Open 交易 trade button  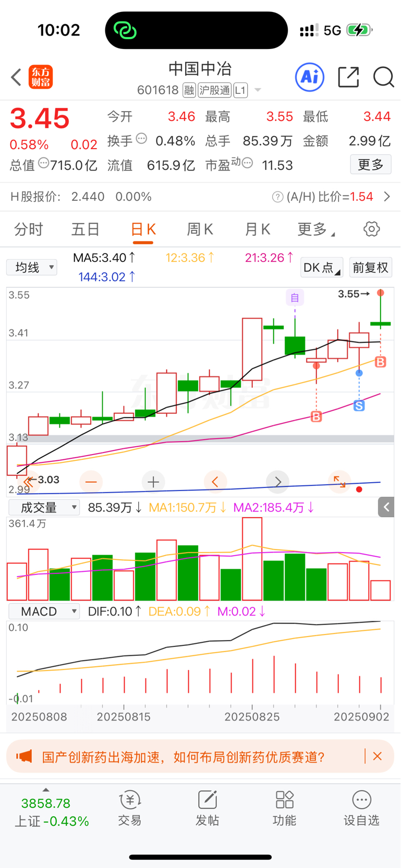130,809
